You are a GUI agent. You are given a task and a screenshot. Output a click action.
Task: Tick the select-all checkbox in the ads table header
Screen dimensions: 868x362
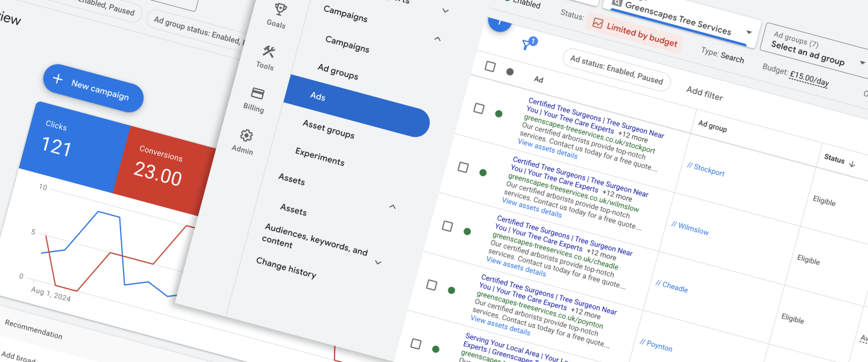[x=490, y=66]
